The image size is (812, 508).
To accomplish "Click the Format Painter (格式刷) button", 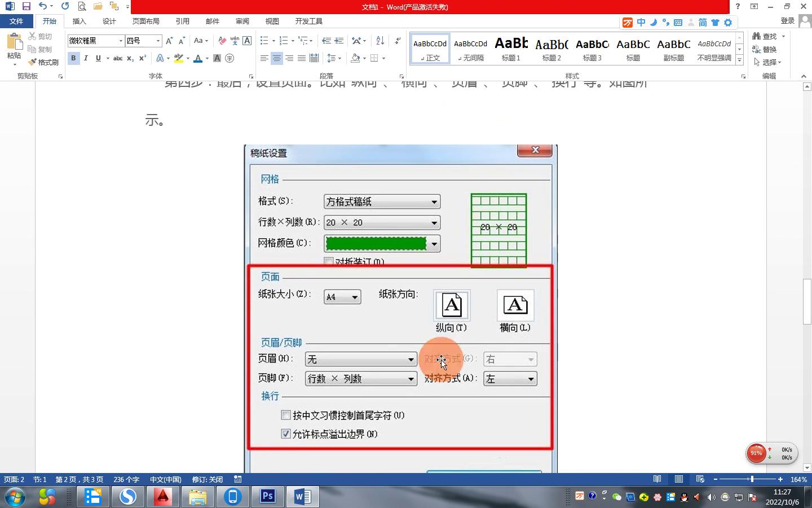I will [x=44, y=62].
